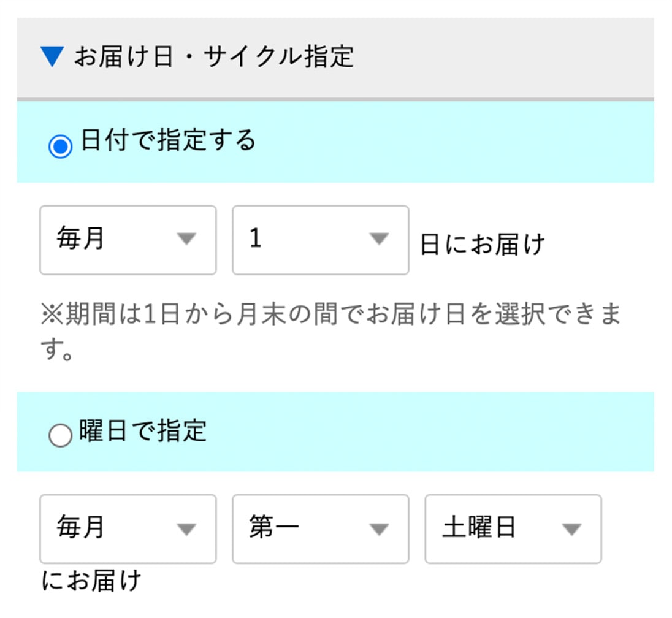
Task: Click the 日にお届け text beside the day dropdown
Action: pos(482,245)
